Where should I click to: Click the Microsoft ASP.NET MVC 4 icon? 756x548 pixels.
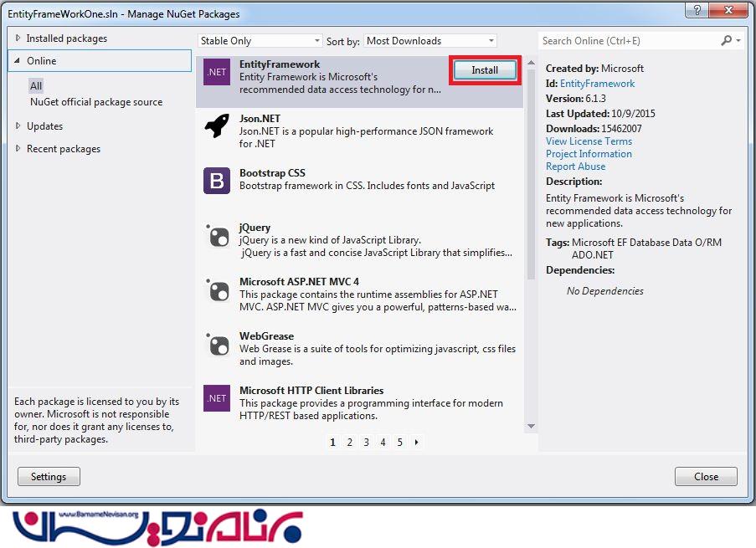click(x=217, y=289)
